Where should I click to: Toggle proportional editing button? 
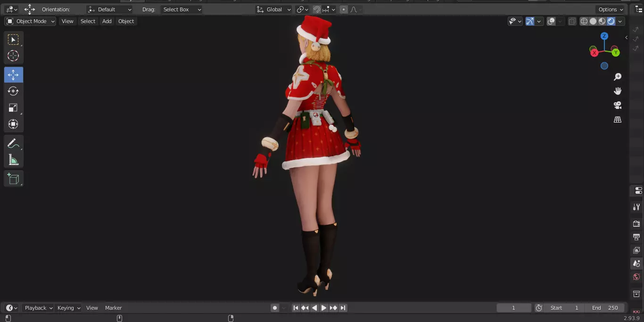(x=343, y=9)
